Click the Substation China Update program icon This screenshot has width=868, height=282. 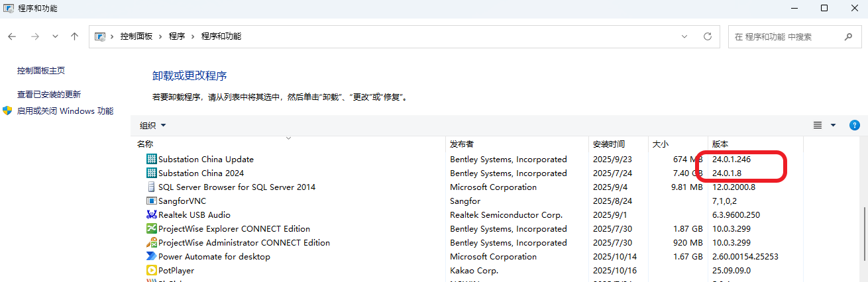coord(152,160)
